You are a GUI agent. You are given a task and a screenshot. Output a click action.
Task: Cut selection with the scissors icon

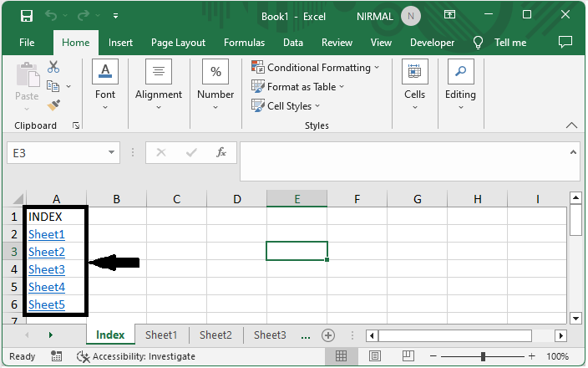click(x=53, y=67)
